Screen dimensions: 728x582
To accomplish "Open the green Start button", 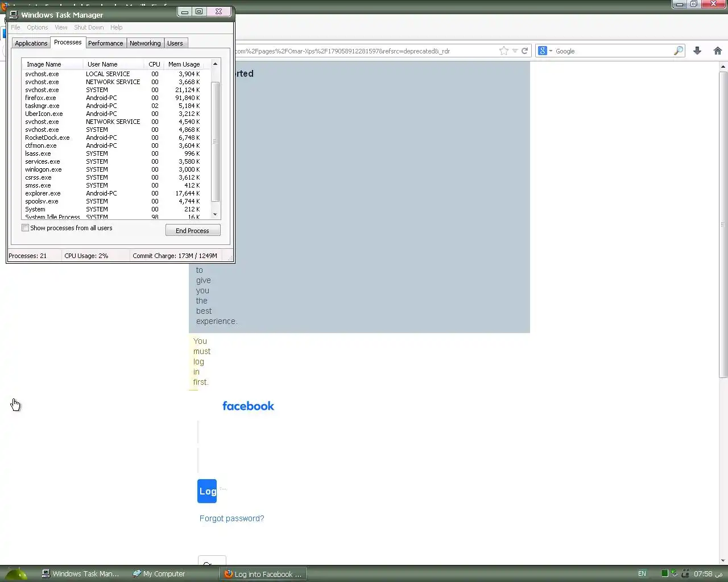I will [x=15, y=574].
